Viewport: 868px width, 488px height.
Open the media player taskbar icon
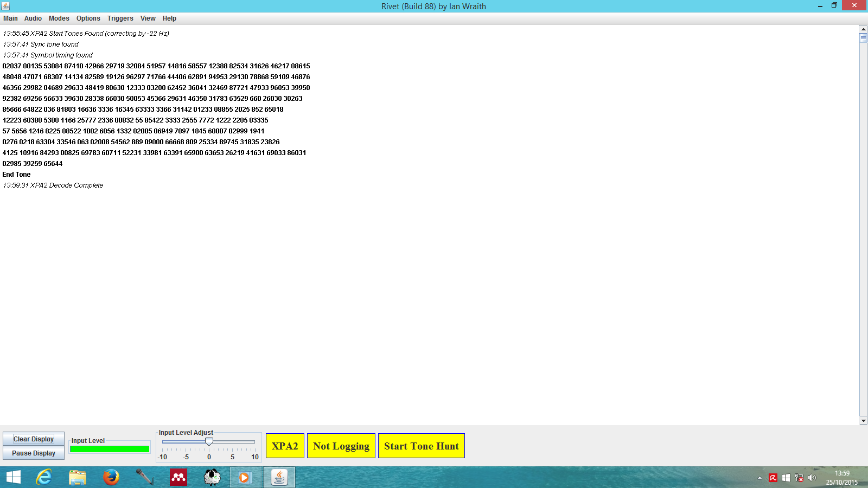(245, 477)
